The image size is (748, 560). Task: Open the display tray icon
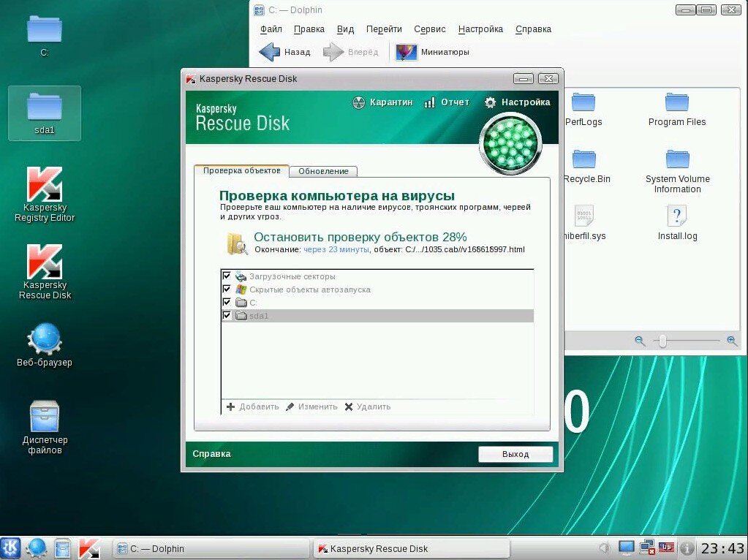(x=626, y=548)
